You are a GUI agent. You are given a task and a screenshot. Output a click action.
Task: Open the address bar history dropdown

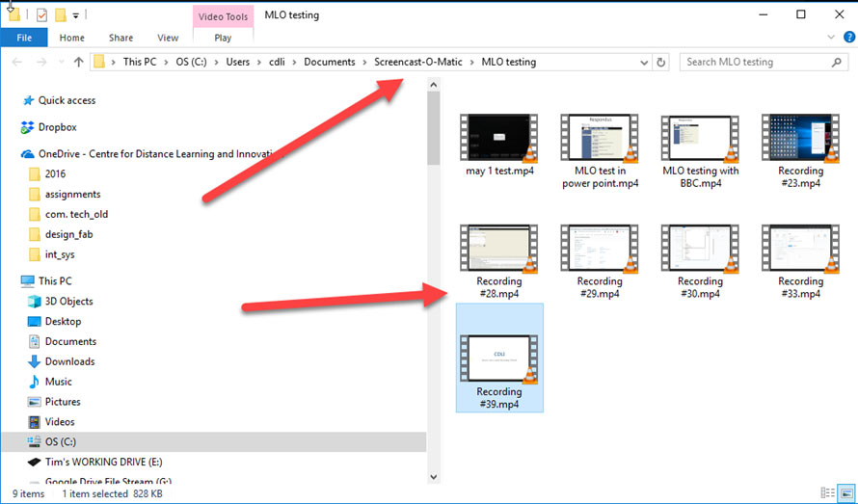coord(644,63)
